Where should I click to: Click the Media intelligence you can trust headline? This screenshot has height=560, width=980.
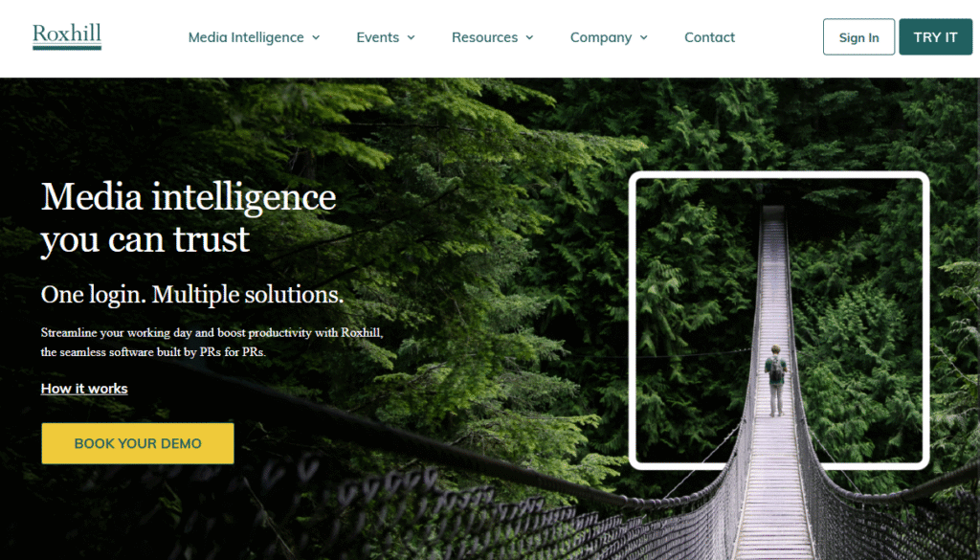[x=189, y=217]
